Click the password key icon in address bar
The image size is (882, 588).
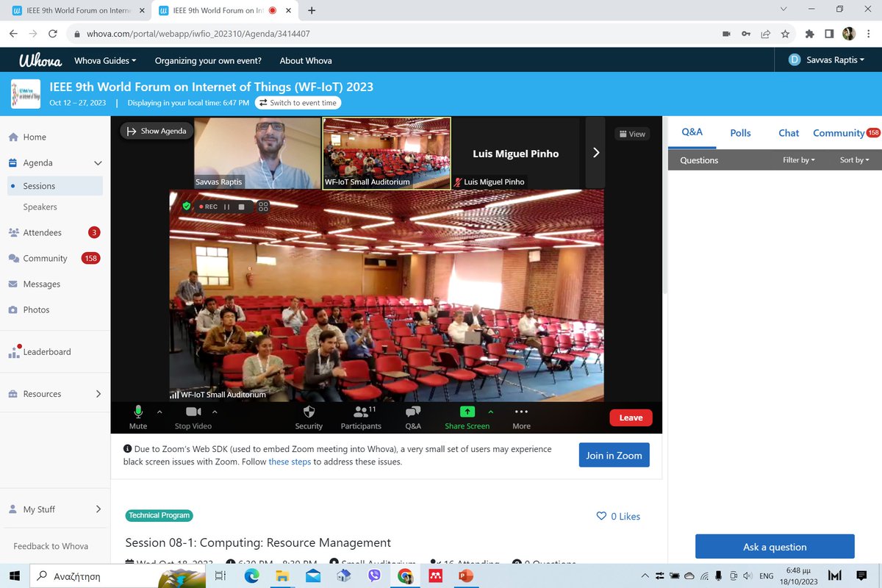pos(746,34)
